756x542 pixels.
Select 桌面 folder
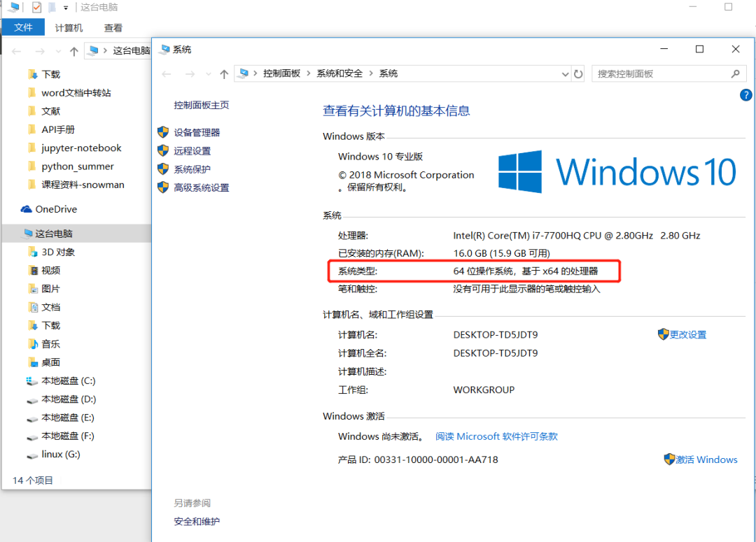pos(50,362)
